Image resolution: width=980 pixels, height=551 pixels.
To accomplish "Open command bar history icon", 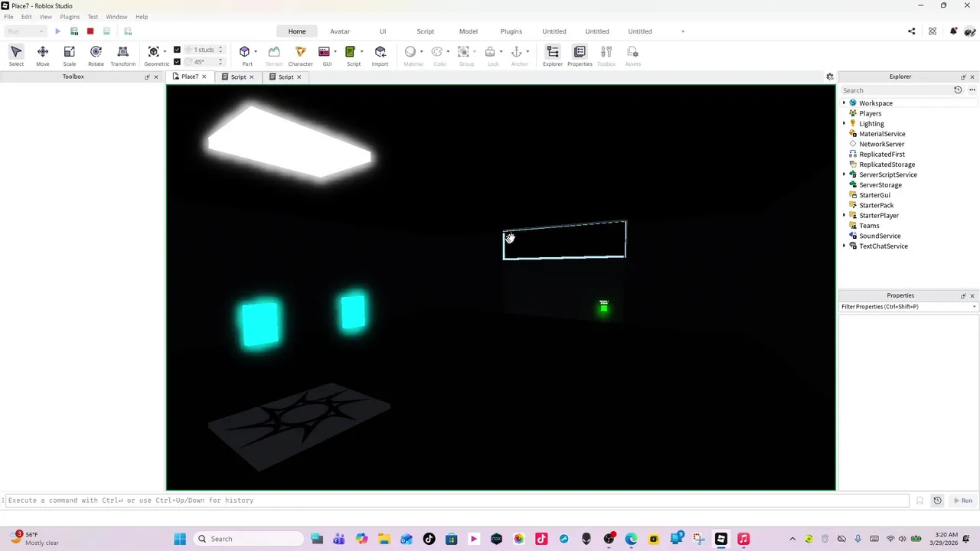I will [937, 500].
